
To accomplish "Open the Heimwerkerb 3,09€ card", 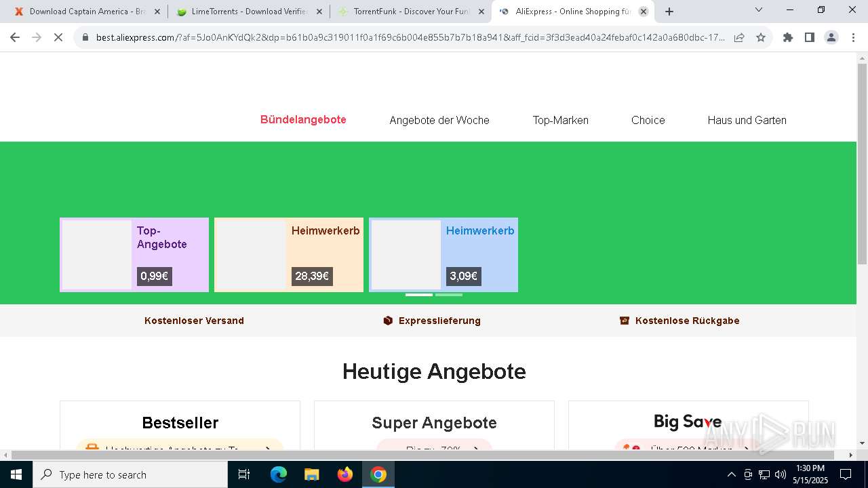I will (x=443, y=255).
